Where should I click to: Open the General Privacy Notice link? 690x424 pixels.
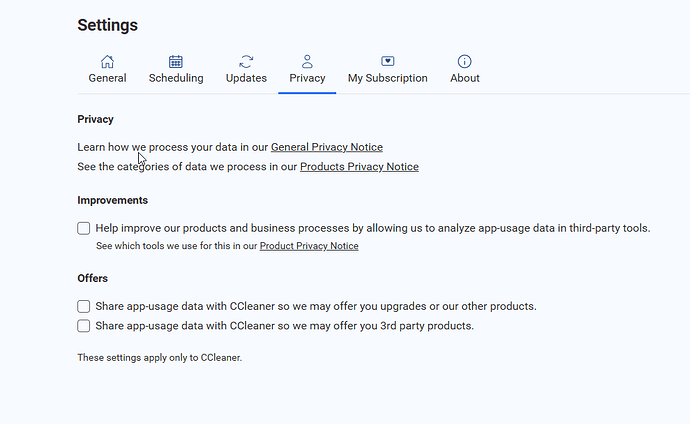327,147
